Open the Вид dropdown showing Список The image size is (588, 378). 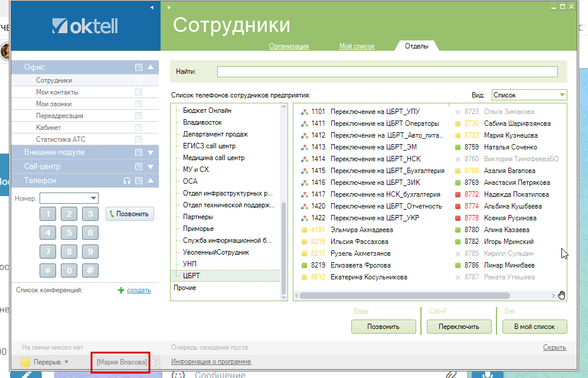coord(562,95)
